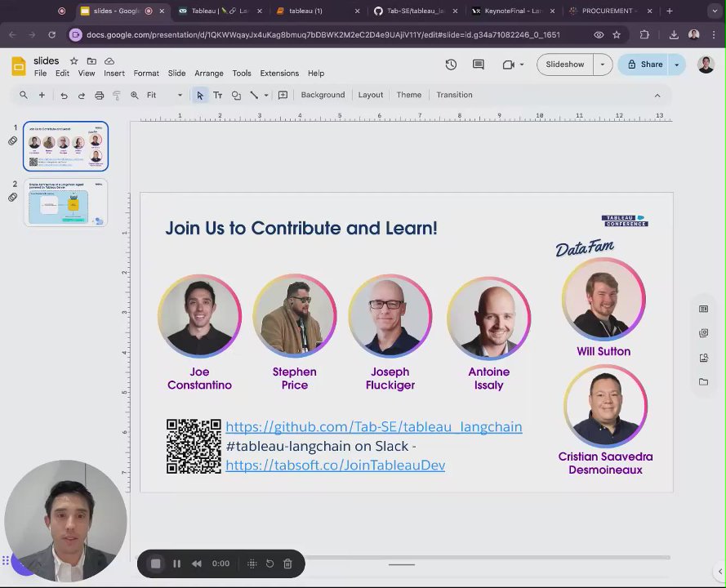This screenshot has height=588, width=726.
Task: Move document to folder icon
Action: coord(91,61)
